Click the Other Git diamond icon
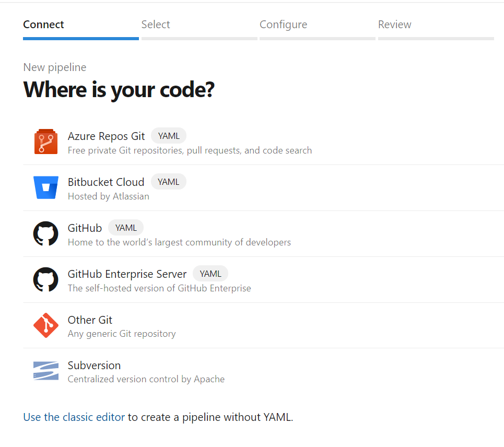This screenshot has height=447, width=504. coord(46,325)
